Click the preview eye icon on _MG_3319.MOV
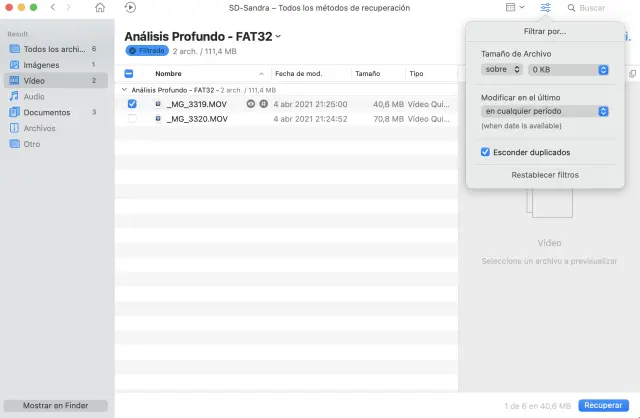This screenshot has width=640, height=418. (251, 104)
